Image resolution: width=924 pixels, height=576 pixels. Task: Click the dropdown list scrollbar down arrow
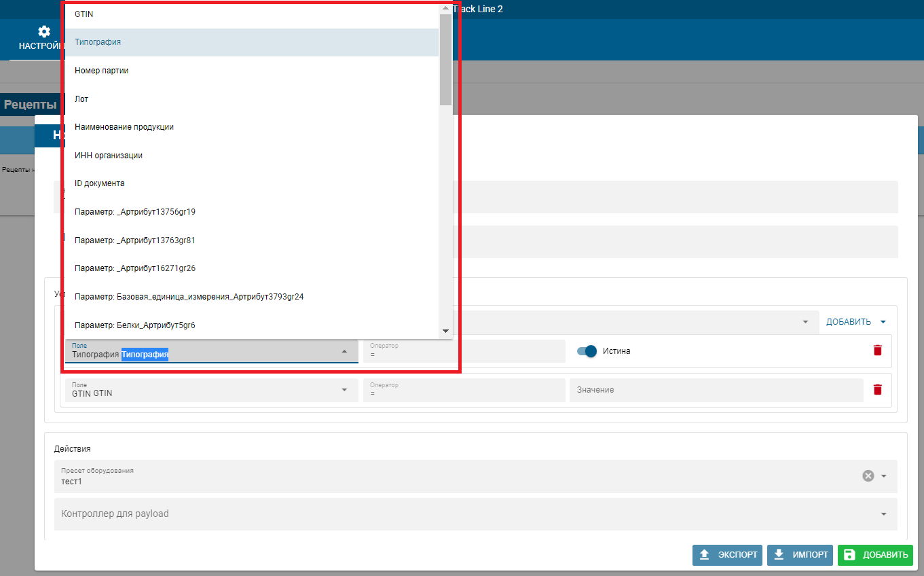point(445,331)
